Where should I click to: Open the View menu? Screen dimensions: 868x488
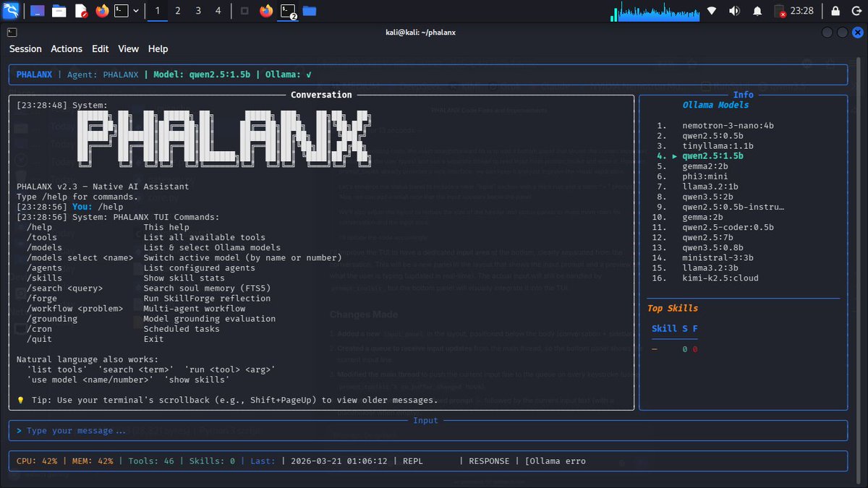[128, 48]
